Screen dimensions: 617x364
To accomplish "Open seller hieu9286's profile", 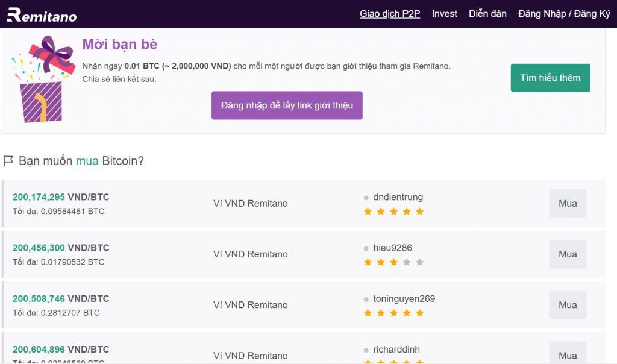I will tap(392, 248).
